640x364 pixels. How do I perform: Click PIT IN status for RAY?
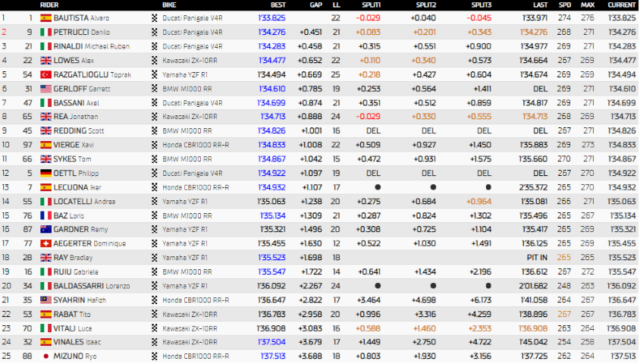coord(537,258)
